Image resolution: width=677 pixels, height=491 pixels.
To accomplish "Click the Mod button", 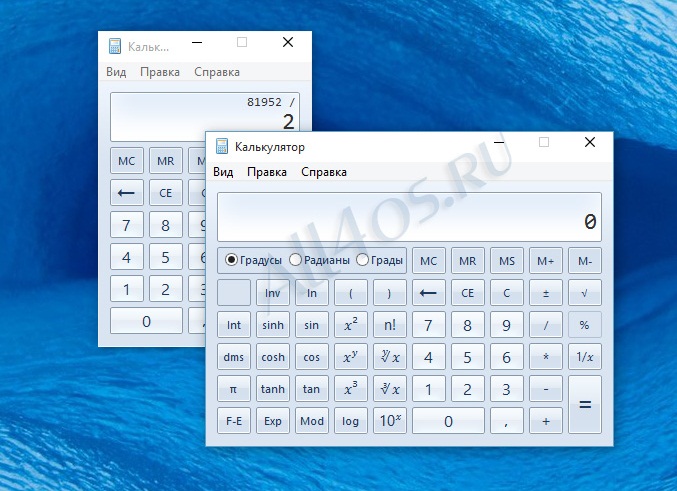I will click(x=311, y=421).
